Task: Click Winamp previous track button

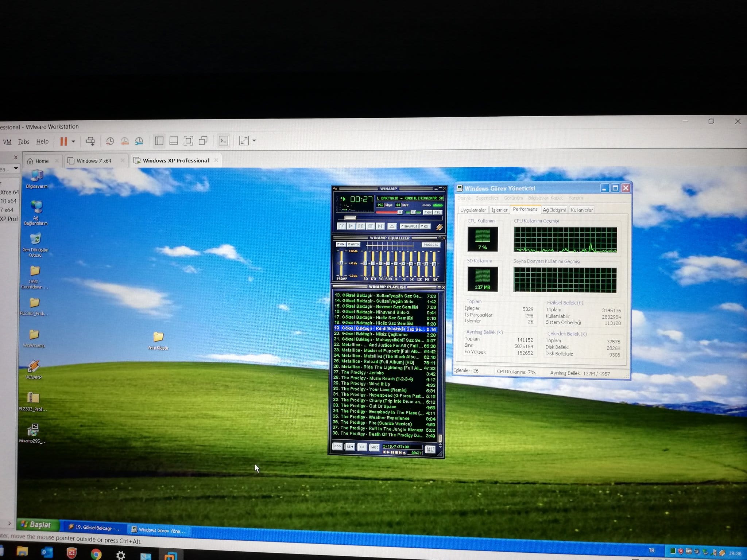Action: click(x=341, y=226)
